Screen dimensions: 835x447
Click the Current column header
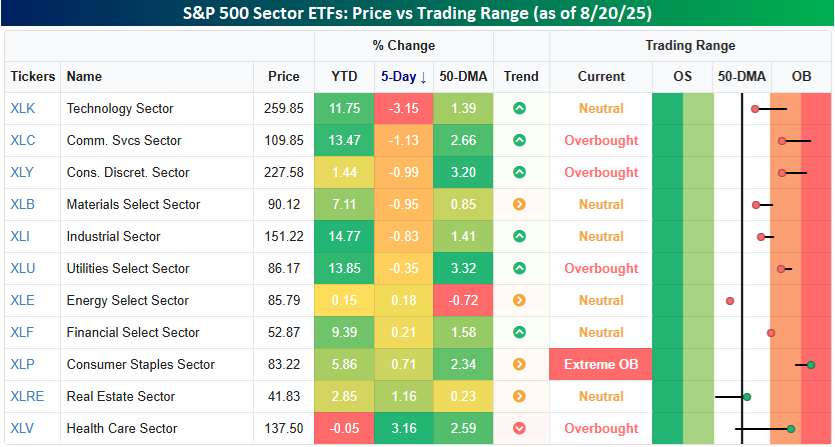[x=601, y=76]
